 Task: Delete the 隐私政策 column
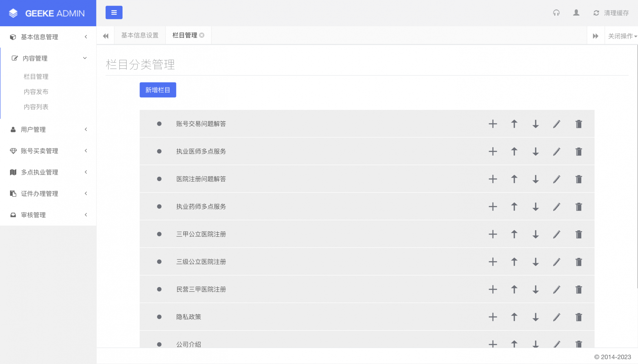click(x=579, y=317)
